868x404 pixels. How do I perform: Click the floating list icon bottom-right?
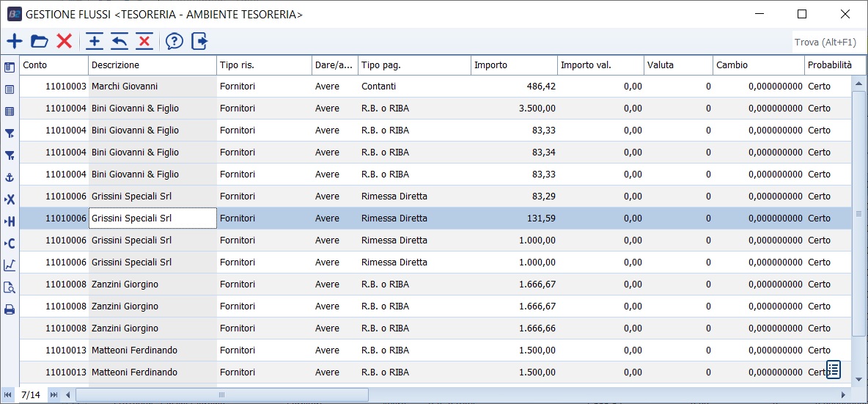point(834,369)
